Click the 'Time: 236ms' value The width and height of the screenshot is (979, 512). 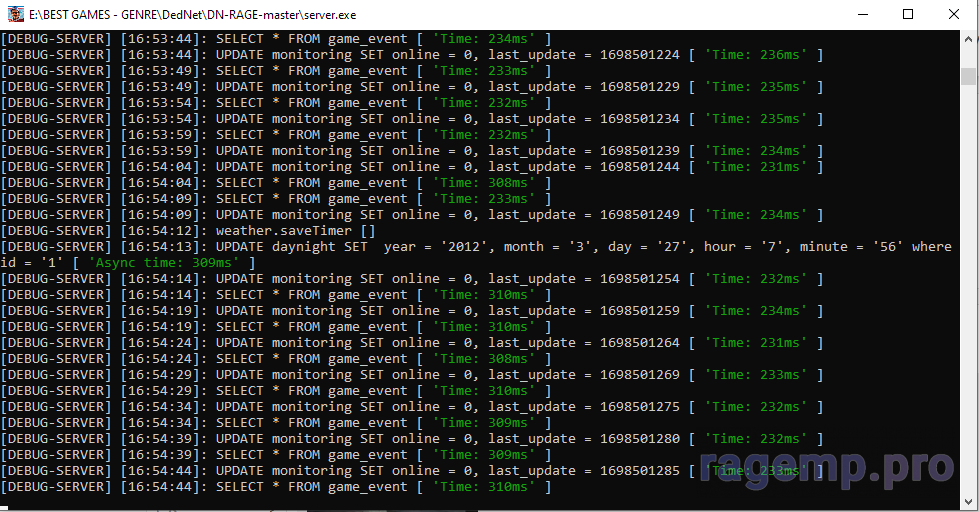coord(756,54)
